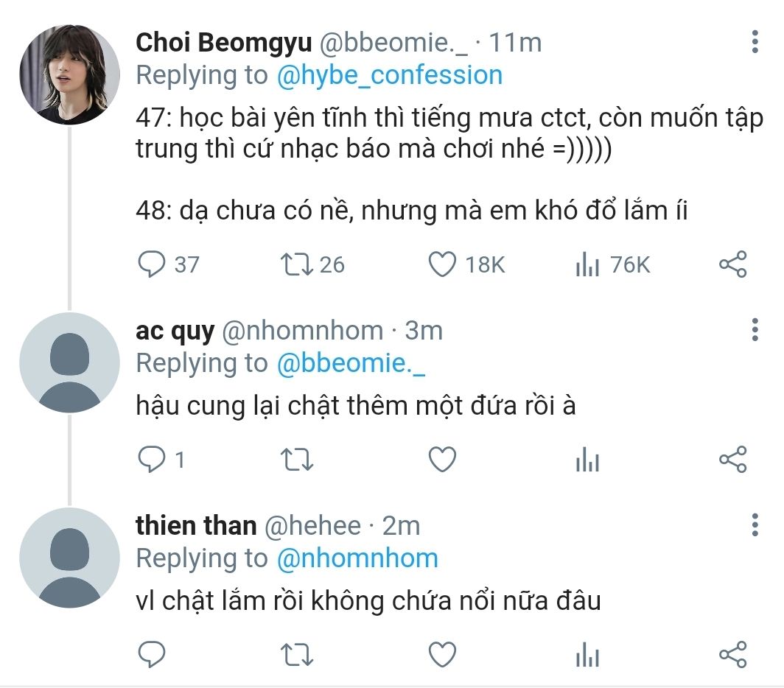Retweet ac quy's tweet
784x688 pixels.
click(297, 460)
